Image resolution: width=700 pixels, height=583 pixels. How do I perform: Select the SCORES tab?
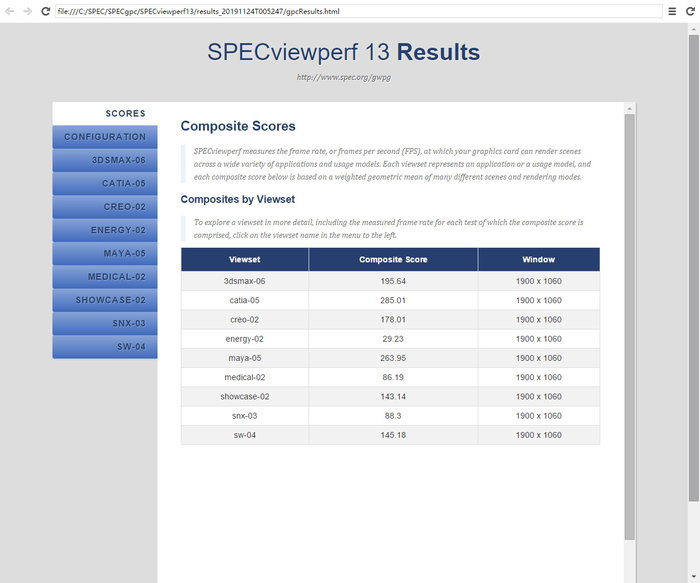coord(105,113)
